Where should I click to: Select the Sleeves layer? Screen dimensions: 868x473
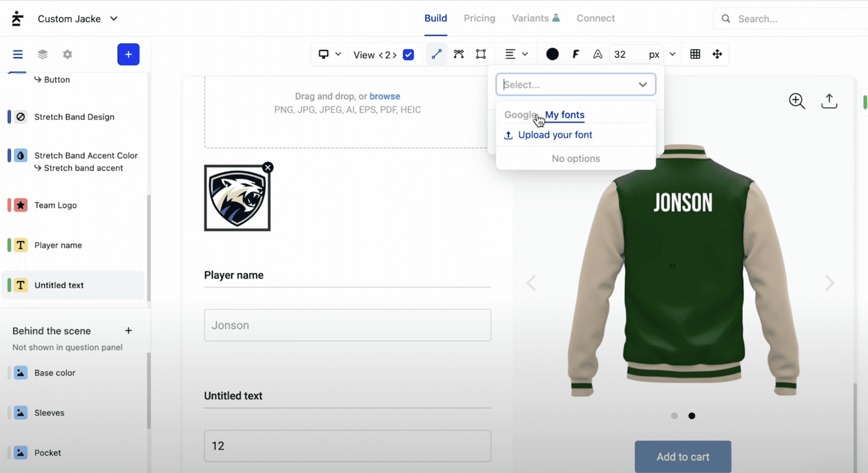(49, 413)
